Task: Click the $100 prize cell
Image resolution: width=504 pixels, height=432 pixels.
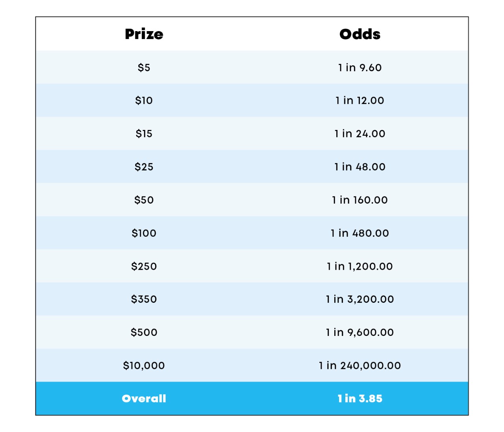Action: pos(144,233)
